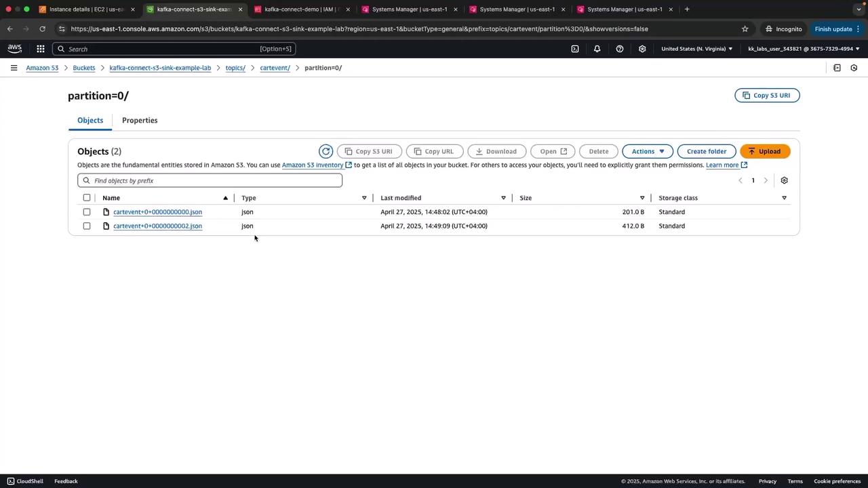
Task: Open the cartevent+0+0000000002.json object link
Action: tap(157, 226)
